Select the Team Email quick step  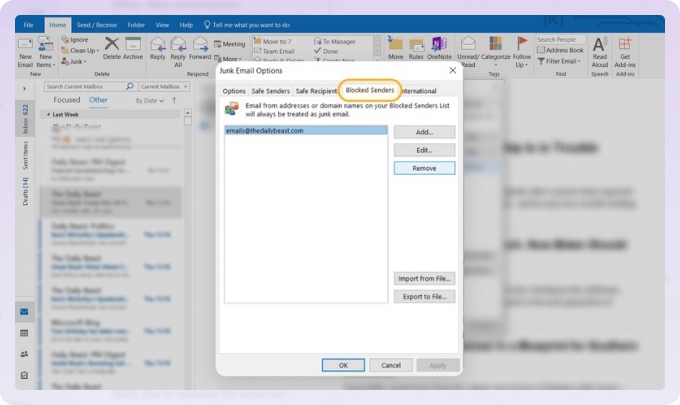pyautogui.click(x=275, y=51)
